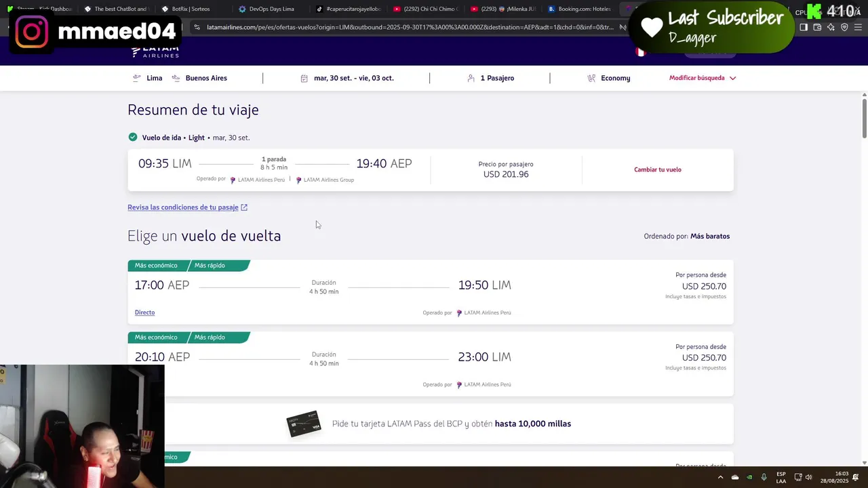Screen dimensions: 868x488
Task: Click the scrollbar up arrow
Action: (864, 94)
